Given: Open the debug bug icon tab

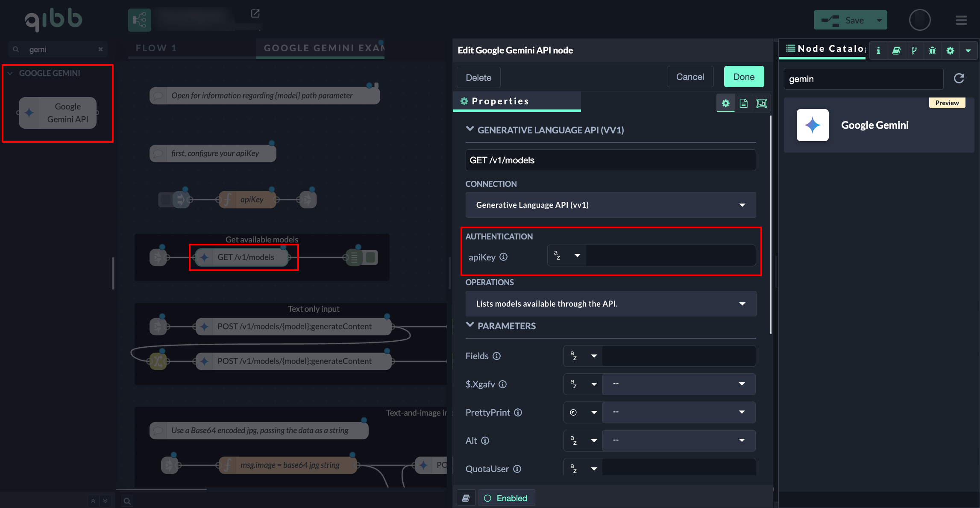Looking at the screenshot, I should 932,50.
